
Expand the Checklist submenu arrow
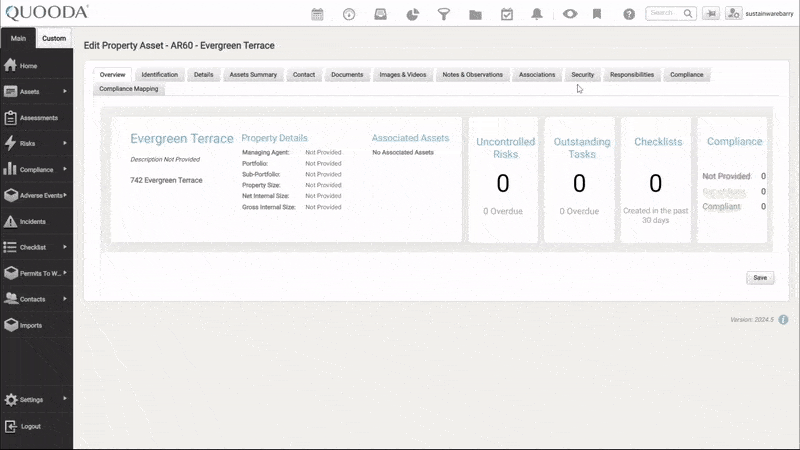pyautogui.click(x=65, y=247)
